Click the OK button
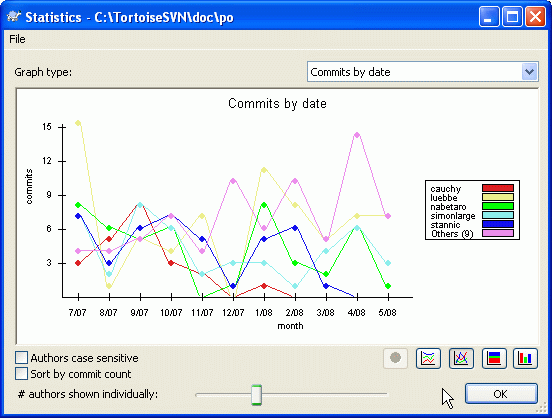 coord(501,394)
